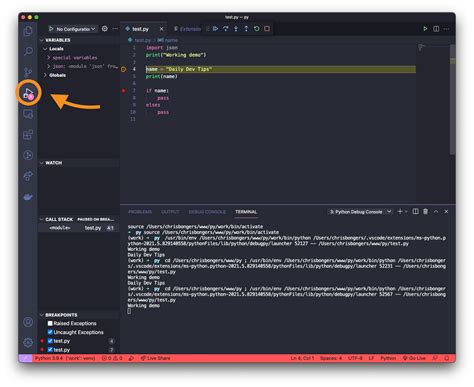474x387 pixels.
Task: Open launch.json with the gear icon
Action: [105, 29]
